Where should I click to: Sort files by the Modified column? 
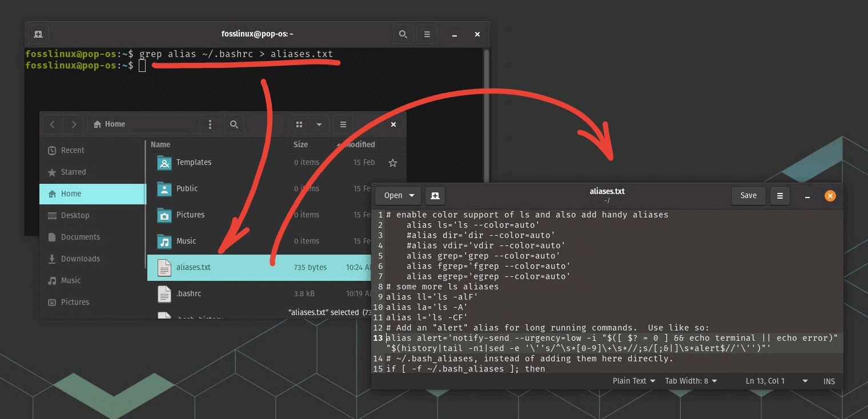pyautogui.click(x=355, y=144)
